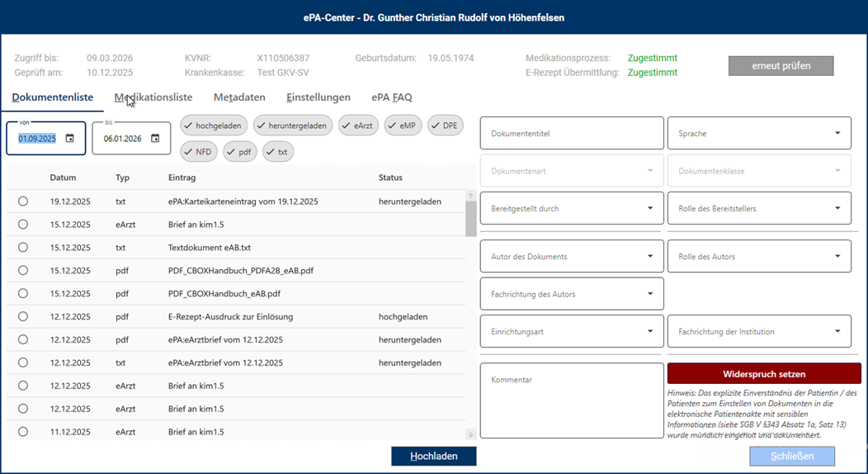Open the 'von' date calendar picker
This screenshot has width=868, height=474.
70,139
